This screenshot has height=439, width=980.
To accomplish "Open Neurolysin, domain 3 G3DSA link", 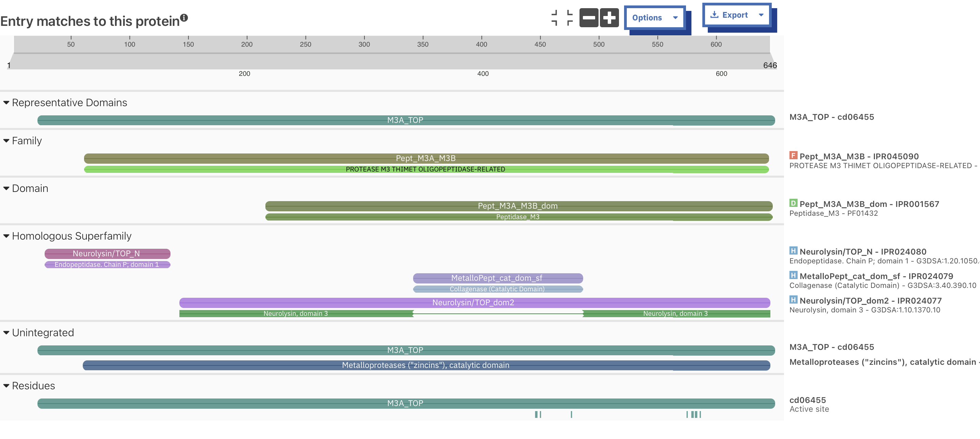I will pyautogui.click(x=865, y=310).
